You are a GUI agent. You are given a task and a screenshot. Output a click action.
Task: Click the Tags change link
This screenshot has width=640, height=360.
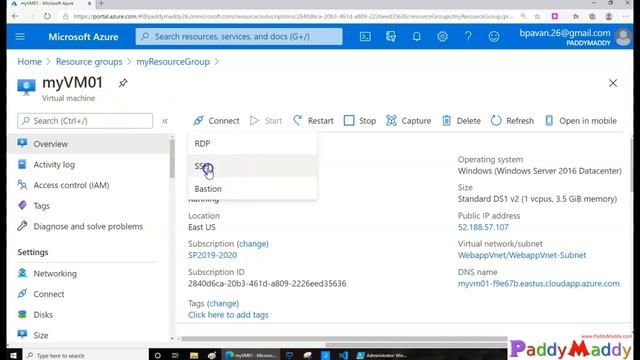(223, 303)
